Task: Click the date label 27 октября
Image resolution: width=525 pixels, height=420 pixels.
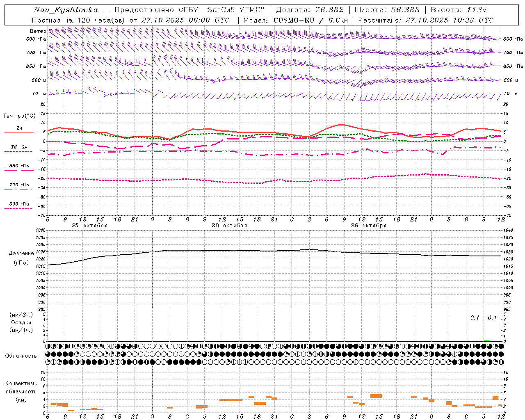Action: 90,225
